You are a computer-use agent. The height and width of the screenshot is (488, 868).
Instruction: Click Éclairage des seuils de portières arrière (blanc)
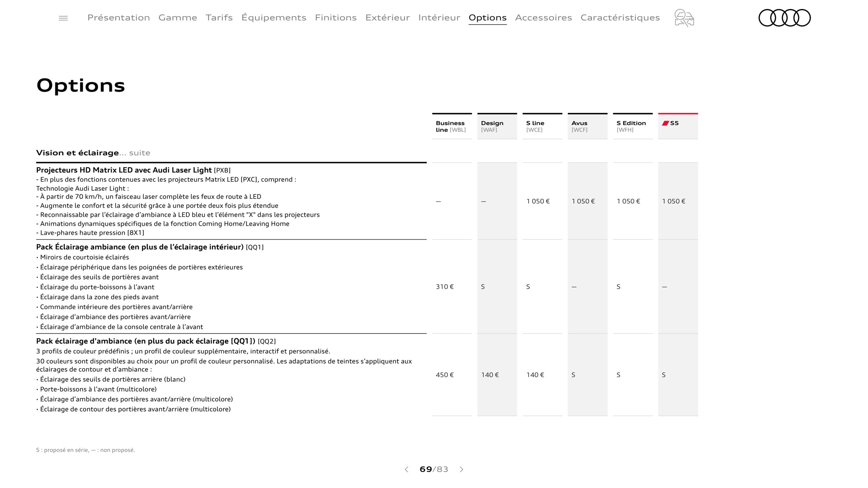point(111,379)
